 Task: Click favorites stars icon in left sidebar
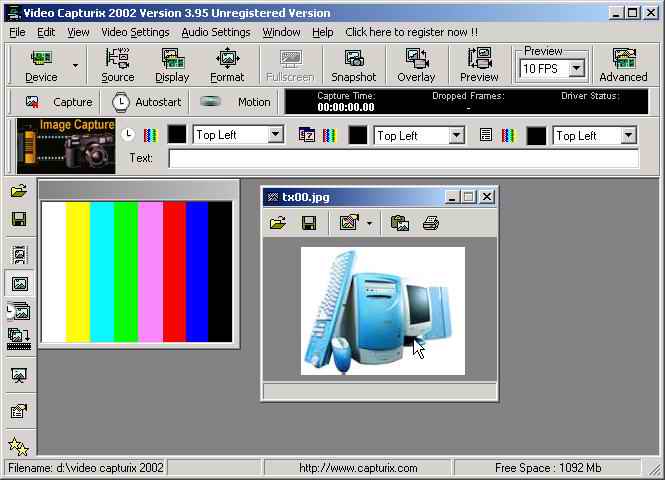(x=18, y=446)
